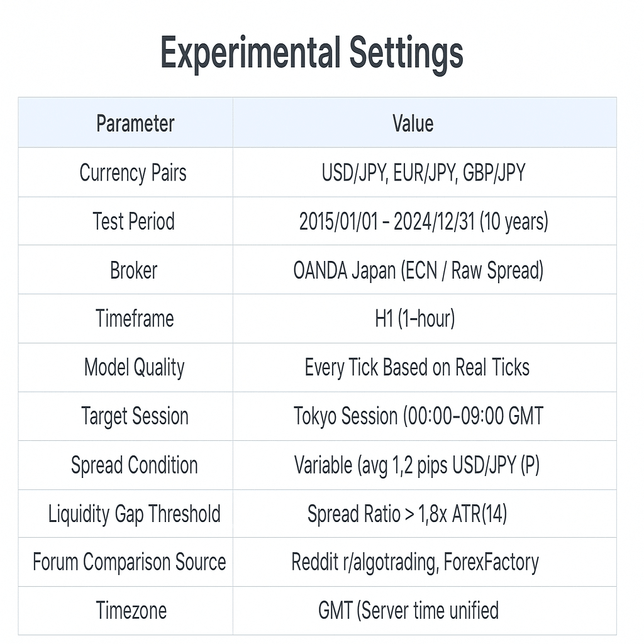The height and width of the screenshot is (644, 644).
Task: Select the OANDA Japan value cell
Action: (418, 270)
